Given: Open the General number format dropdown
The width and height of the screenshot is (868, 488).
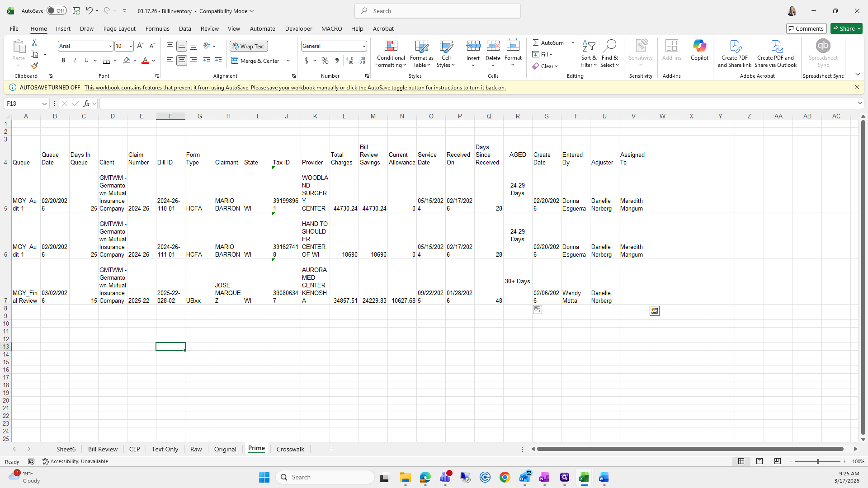Looking at the screenshot, I should click(x=363, y=46).
